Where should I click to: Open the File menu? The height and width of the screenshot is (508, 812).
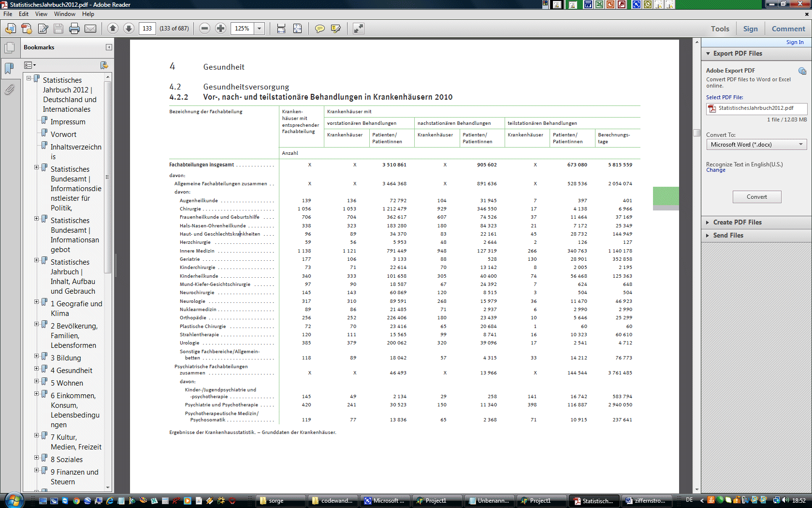[x=8, y=14]
